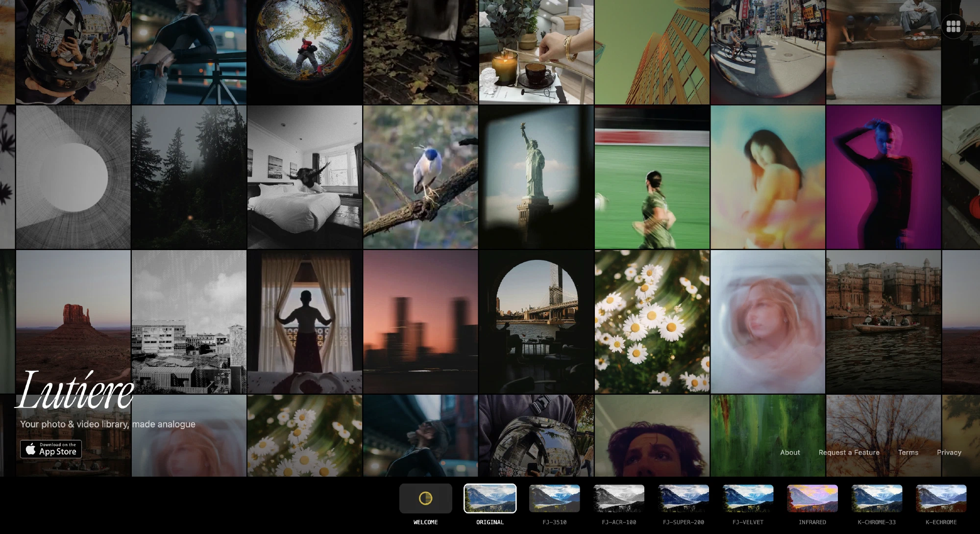Select the K-CHROME-33 filter
Viewport: 980px width, 534px height.
click(877, 498)
